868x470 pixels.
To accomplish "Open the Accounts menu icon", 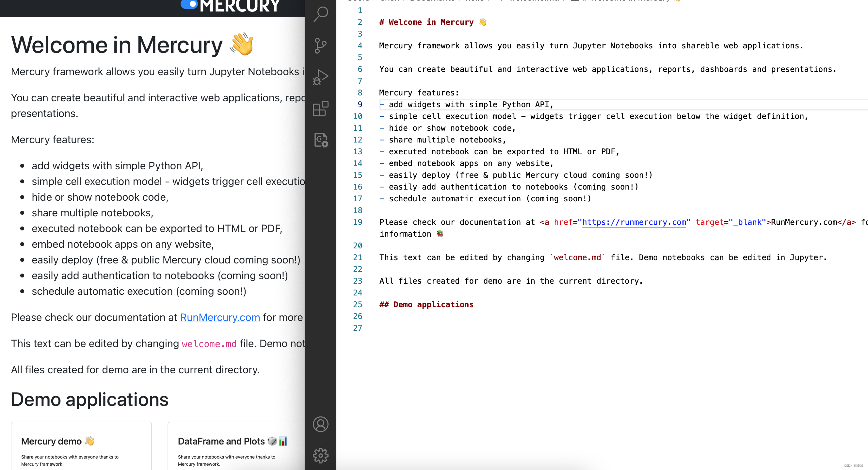I will [320, 424].
